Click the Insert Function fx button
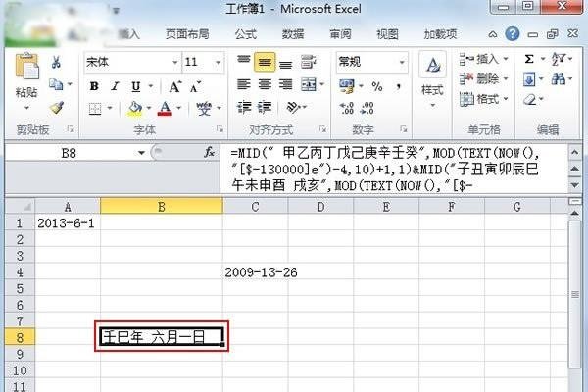The height and width of the screenshot is (392, 588). click(x=209, y=152)
